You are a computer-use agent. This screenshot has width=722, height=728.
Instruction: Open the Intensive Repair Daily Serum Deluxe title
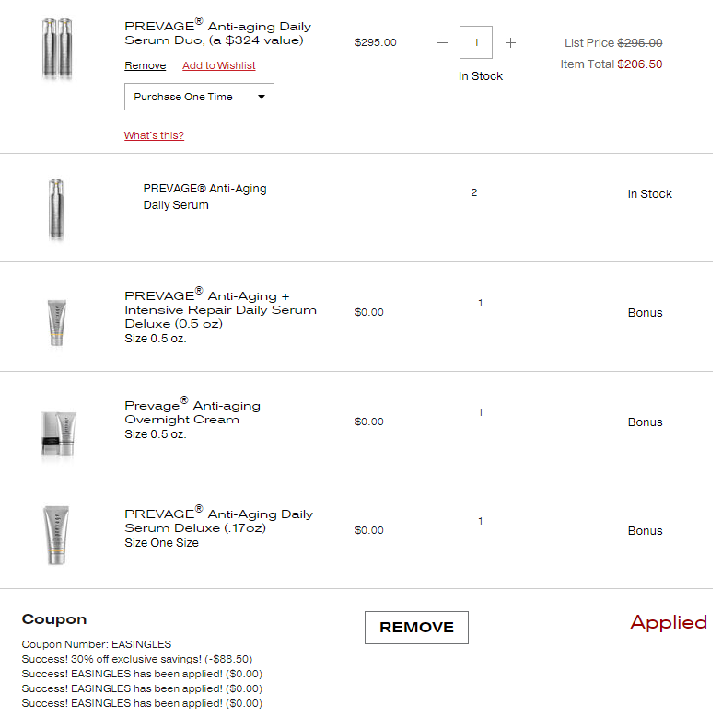[x=221, y=308]
